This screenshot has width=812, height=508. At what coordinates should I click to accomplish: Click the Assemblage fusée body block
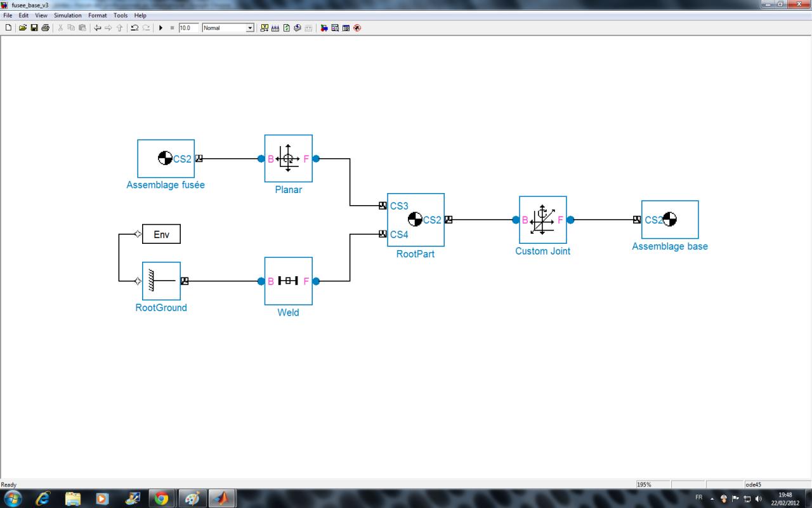[166, 159]
